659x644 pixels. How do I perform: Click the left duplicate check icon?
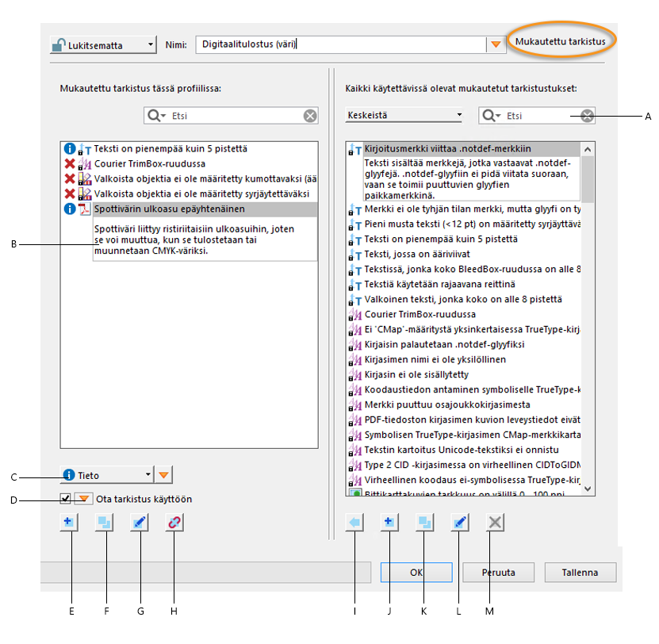(104, 523)
